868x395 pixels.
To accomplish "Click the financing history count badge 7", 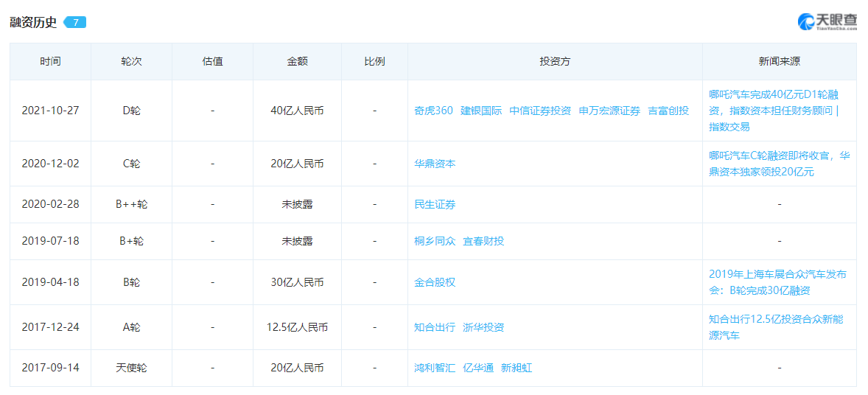I will [x=75, y=22].
